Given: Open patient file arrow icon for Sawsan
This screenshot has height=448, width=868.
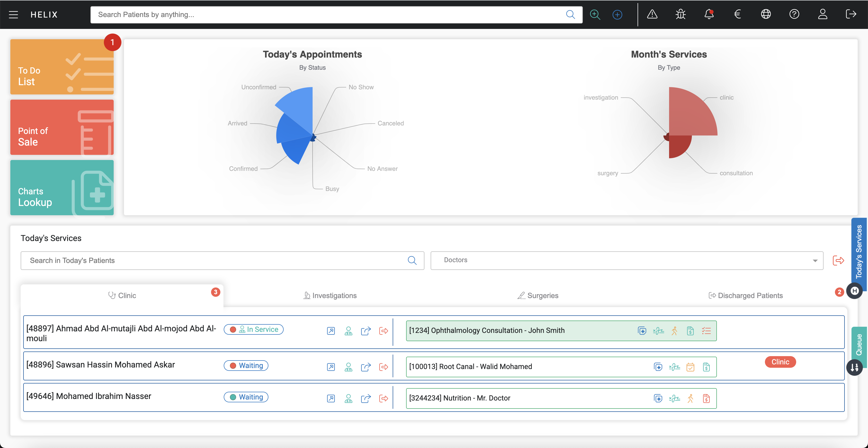Looking at the screenshot, I should tap(331, 367).
